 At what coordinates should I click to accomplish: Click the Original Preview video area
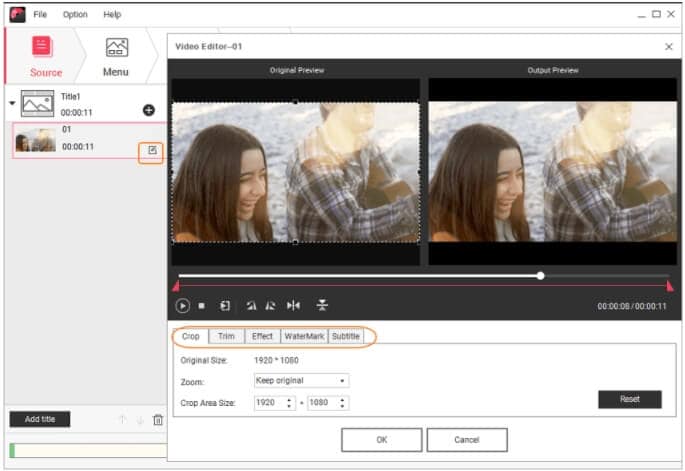coord(296,172)
